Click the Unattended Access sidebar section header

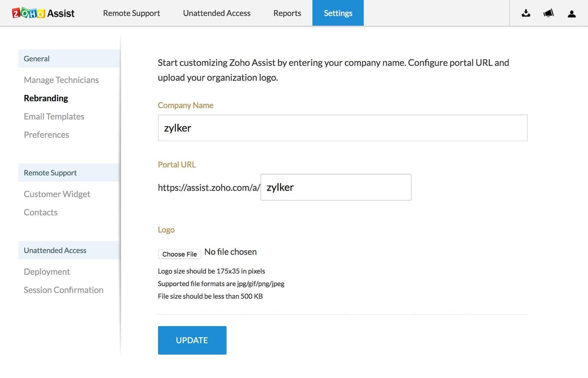[x=69, y=250]
